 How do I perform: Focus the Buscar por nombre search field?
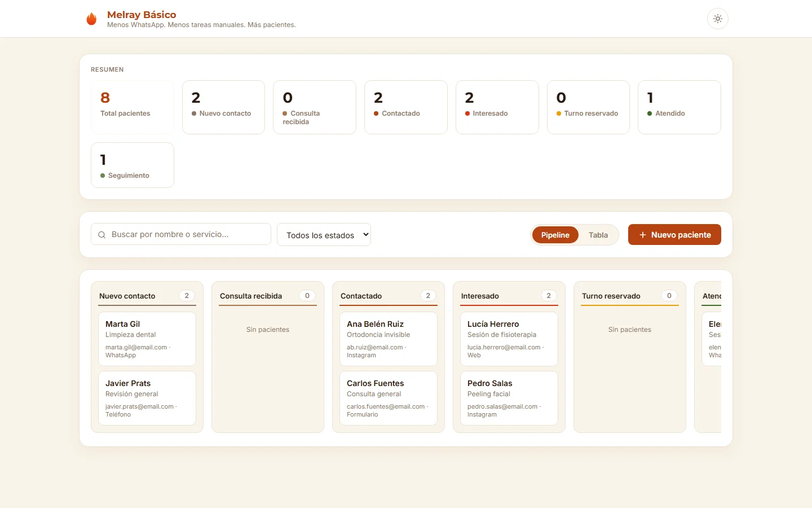181,234
